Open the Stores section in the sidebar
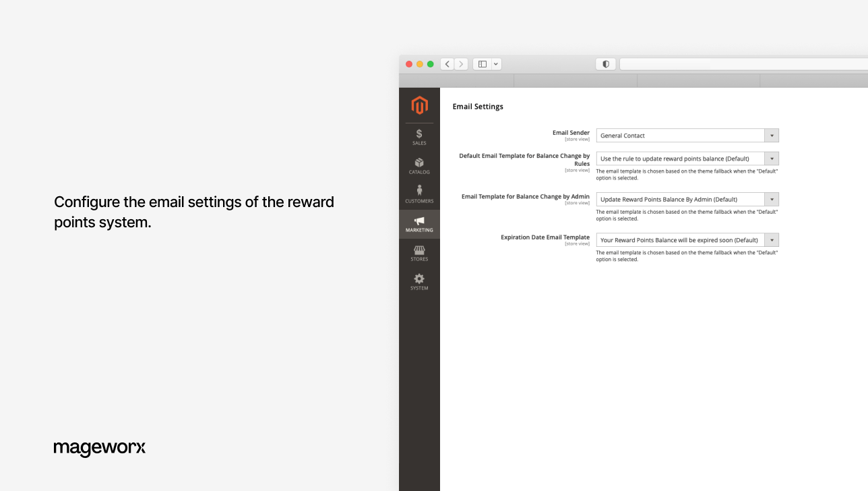 pos(419,252)
